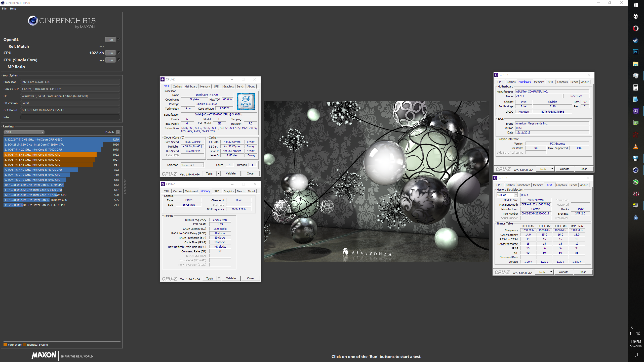Open the File menu in Cinebench
The image size is (644, 362).
pos(4,9)
